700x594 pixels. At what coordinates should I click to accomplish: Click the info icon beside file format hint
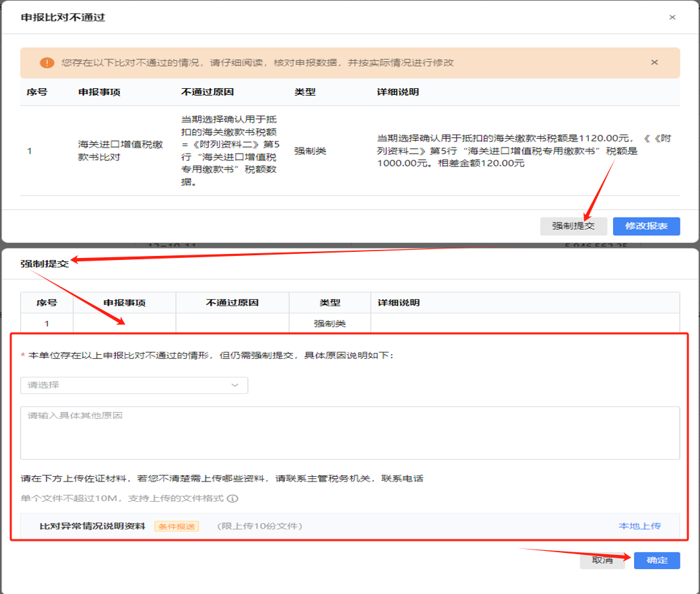pyautogui.click(x=232, y=499)
